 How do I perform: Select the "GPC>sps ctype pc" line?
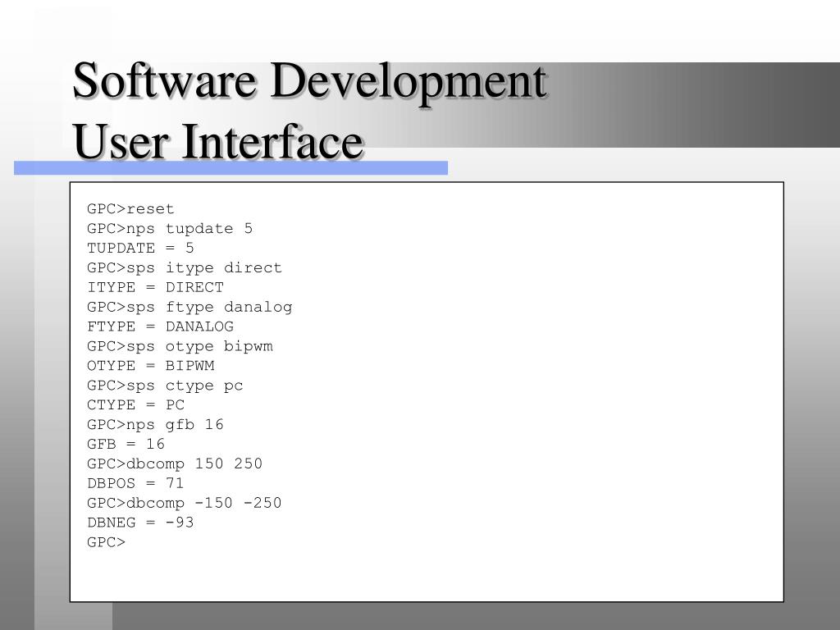point(165,386)
